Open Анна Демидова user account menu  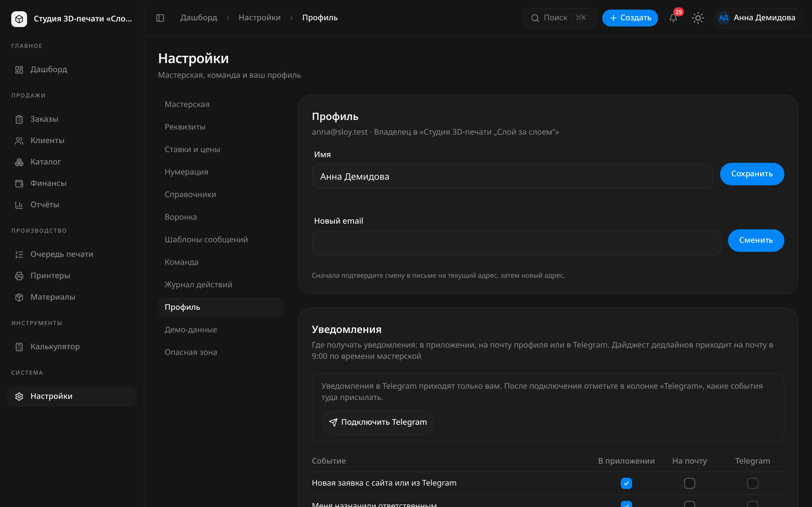[758, 18]
